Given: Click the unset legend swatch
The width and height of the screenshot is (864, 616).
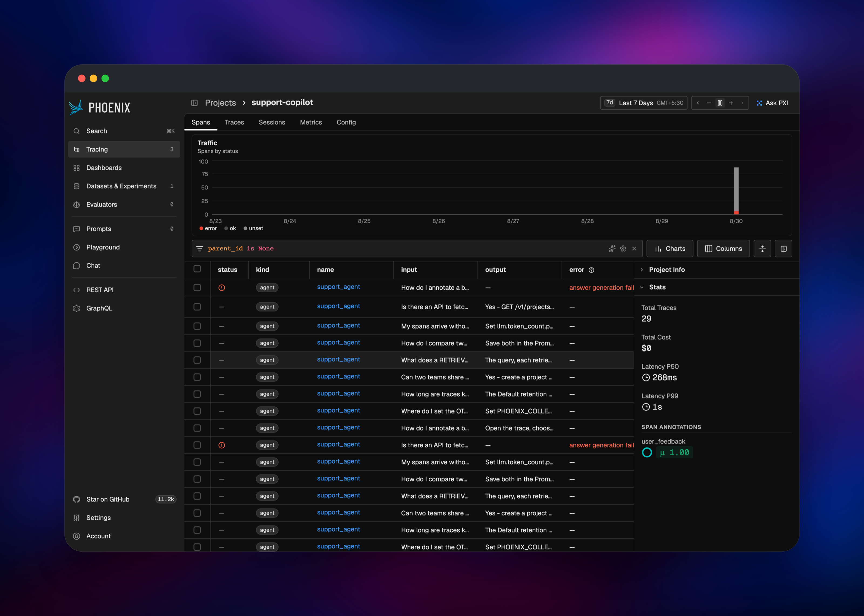Looking at the screenshot, I should 245,228.
